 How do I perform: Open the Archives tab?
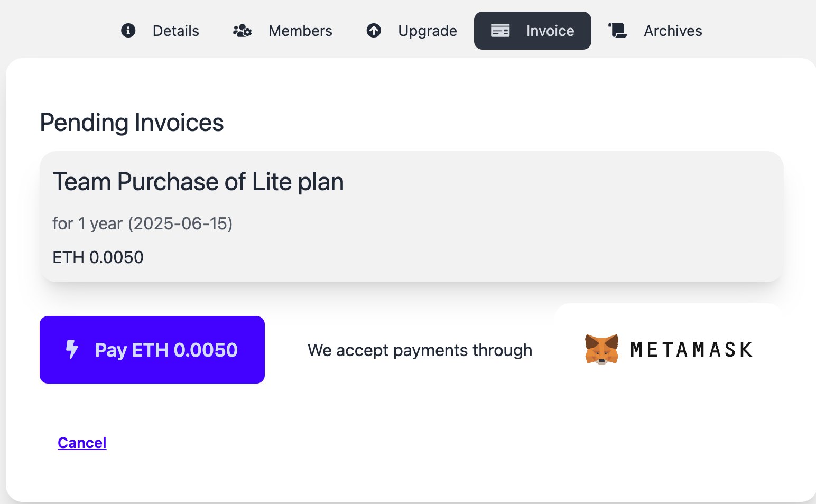pyautogui.click(x=673, y=31)
